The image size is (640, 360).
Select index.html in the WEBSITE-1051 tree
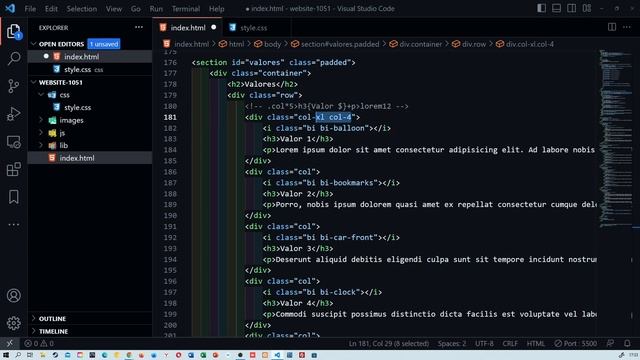(x=90, y=158)
